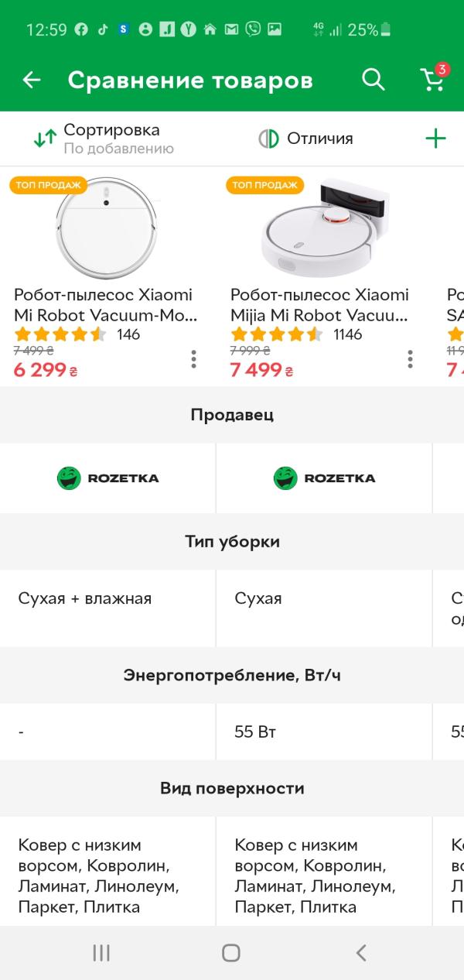Tap the sort arrows icon
This screenshot has width=464, height=980.
tap(45, 139)
